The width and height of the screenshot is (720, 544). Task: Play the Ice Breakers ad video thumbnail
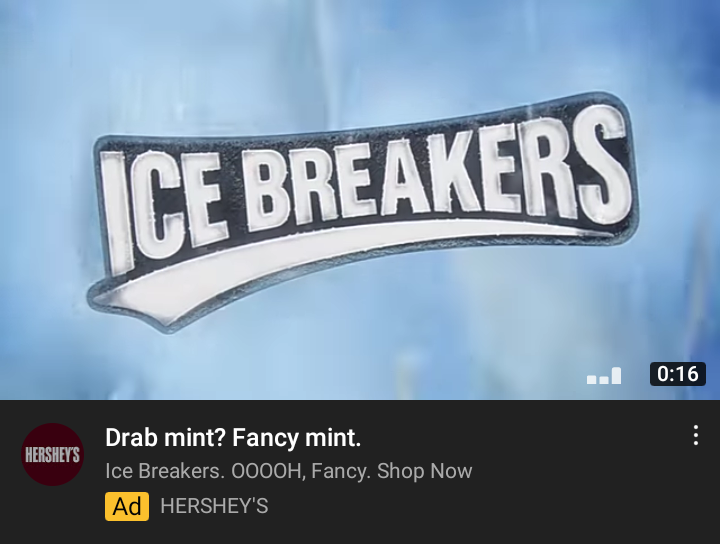point(360,200)
